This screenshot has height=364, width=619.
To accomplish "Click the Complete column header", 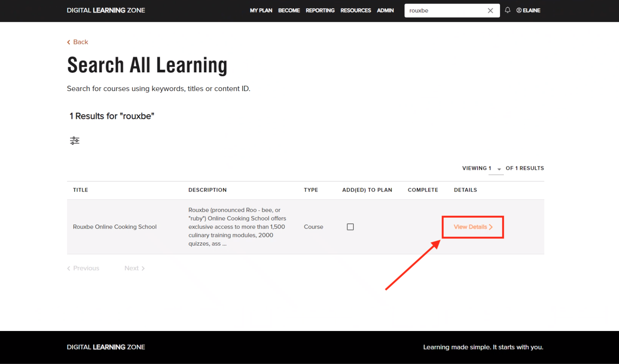I will [x=423, y=190].
